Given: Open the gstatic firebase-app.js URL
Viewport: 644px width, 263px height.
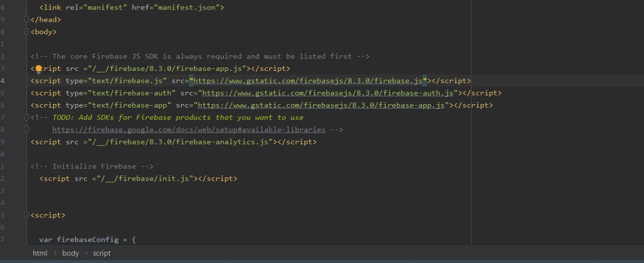Looking at the screenshot, I should (321, 105).
